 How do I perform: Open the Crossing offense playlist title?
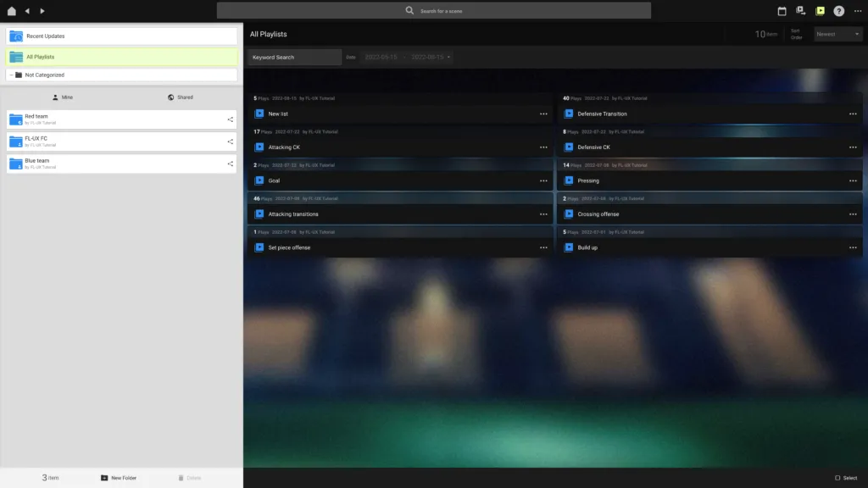pyautogui.click(x=598, y=214)
